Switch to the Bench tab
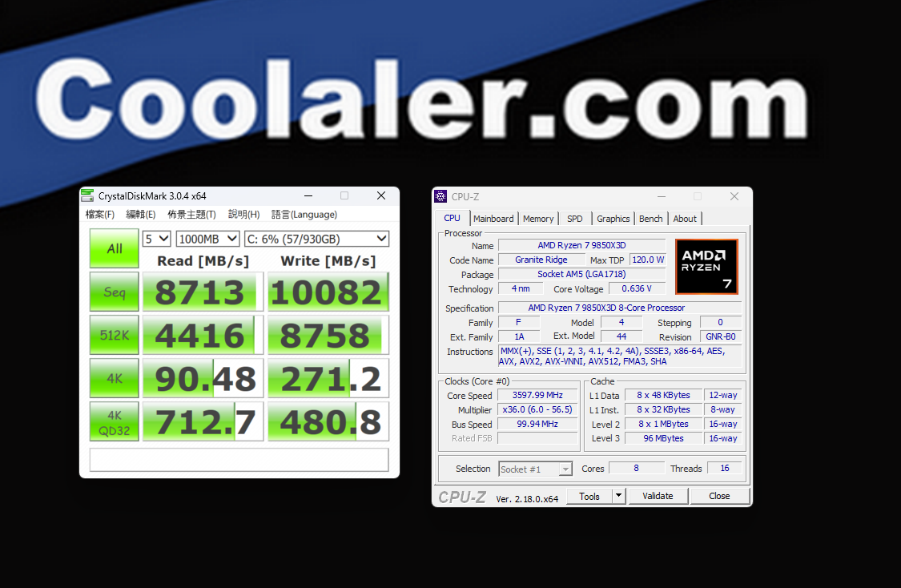The image size is (901, 588). click(x=651, y=219)
